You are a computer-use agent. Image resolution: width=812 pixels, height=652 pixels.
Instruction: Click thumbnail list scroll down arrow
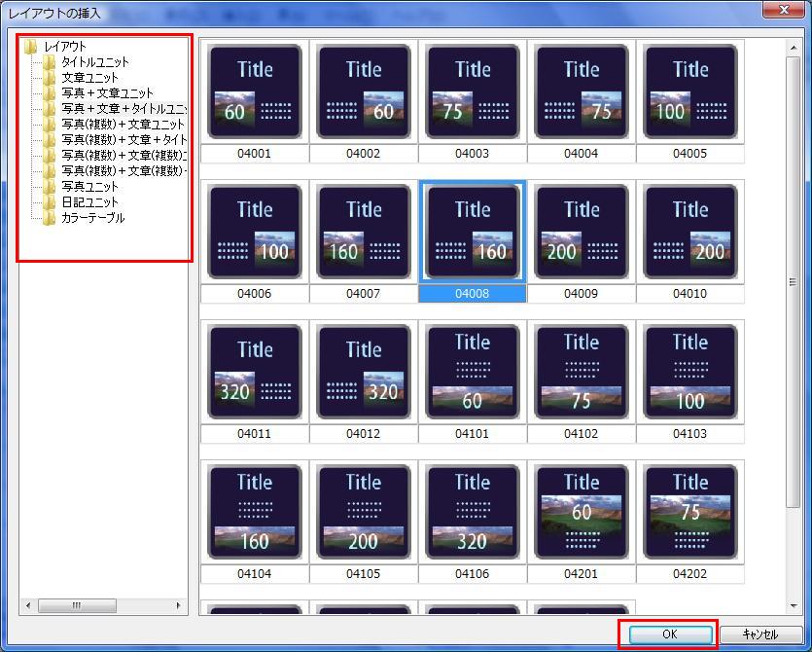pyautogui.click(x=794, y=605)
